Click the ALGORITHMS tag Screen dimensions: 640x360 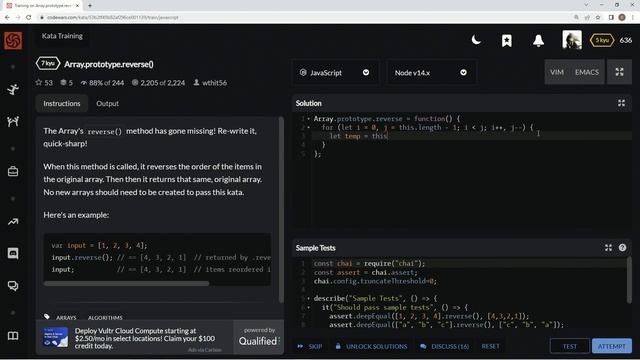click(x=105, y=318)
